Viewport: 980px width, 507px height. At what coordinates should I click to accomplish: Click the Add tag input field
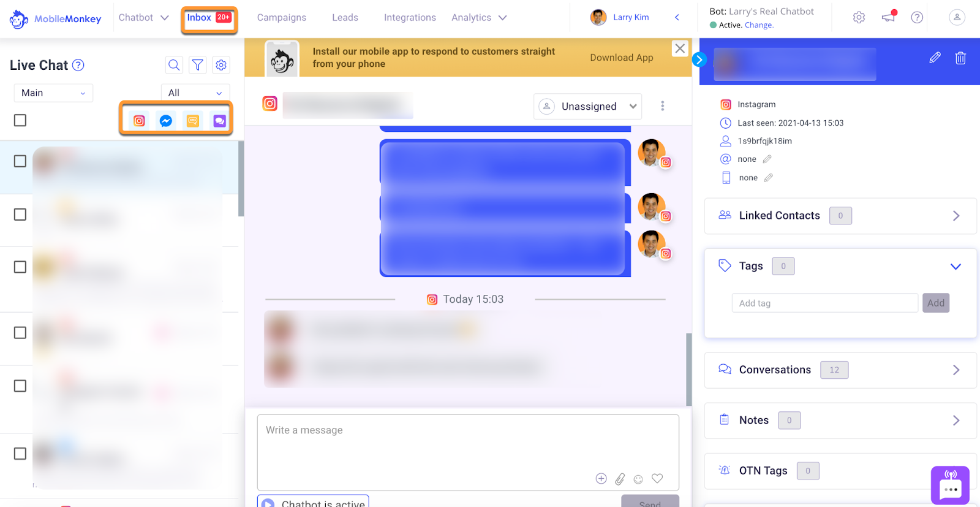[x=824, y=303]
